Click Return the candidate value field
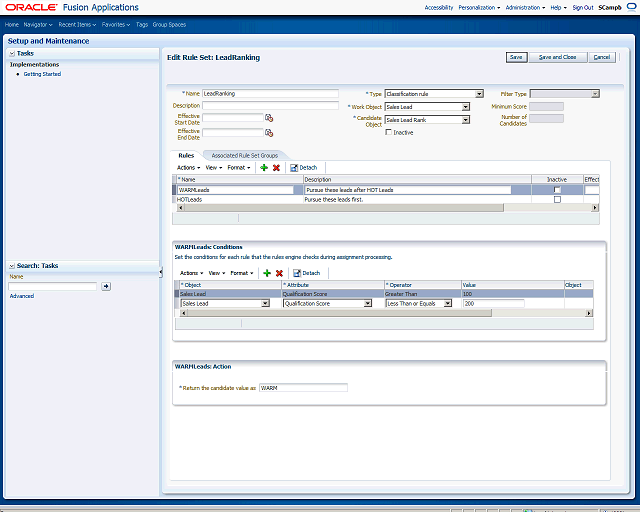This screenshot has width=640, height=512. tap(303, 388)
